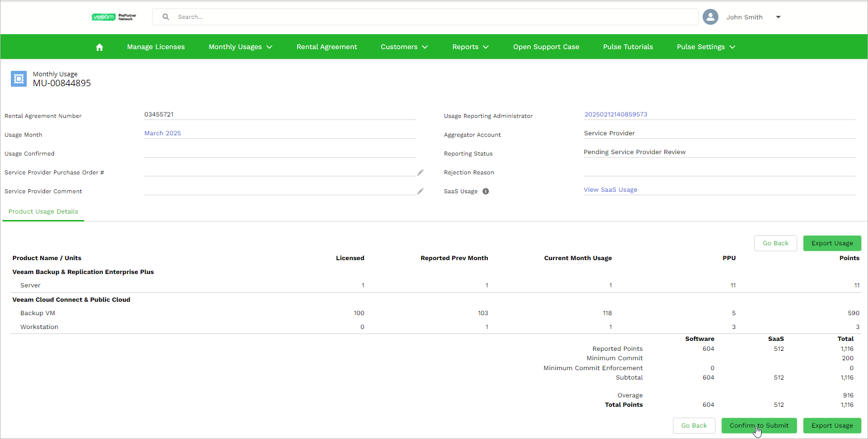Open the View SaaS Usage link
Image resolution: width=868 pixels, height=439 pixels.
[611, 190]
